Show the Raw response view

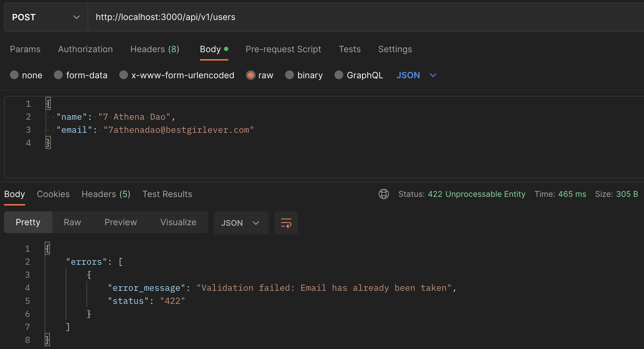pos(72,222)
